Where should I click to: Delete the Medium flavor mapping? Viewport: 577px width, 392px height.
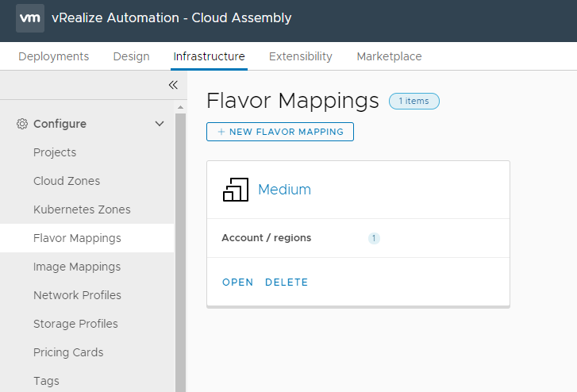pyautogui.click(x=287, y=282)
